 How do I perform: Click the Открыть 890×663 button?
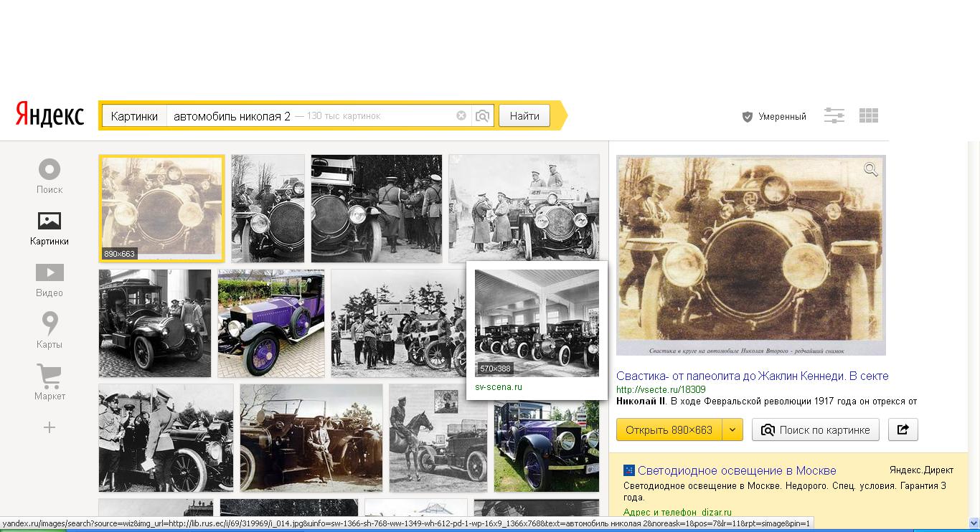(669, 429)
